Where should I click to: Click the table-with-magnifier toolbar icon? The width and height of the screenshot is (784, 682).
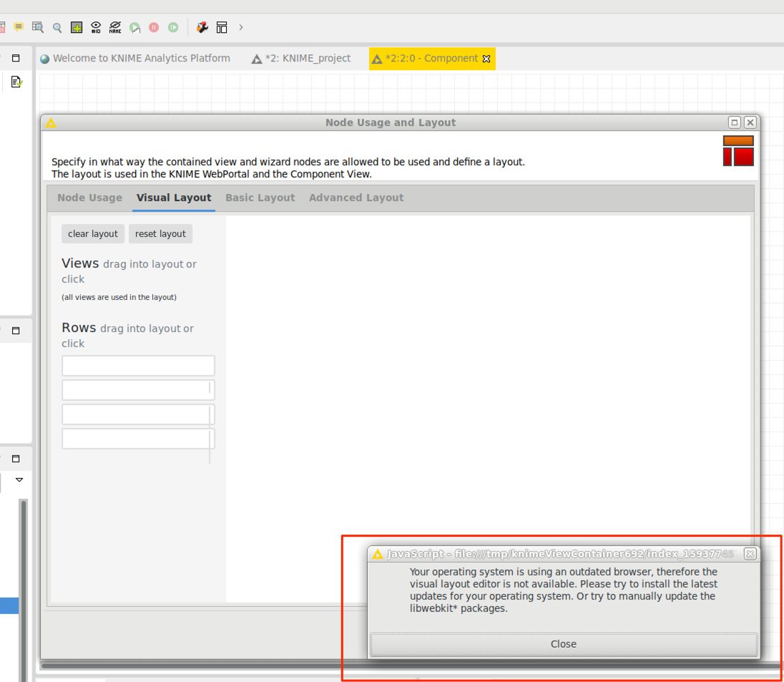(37, 27)
